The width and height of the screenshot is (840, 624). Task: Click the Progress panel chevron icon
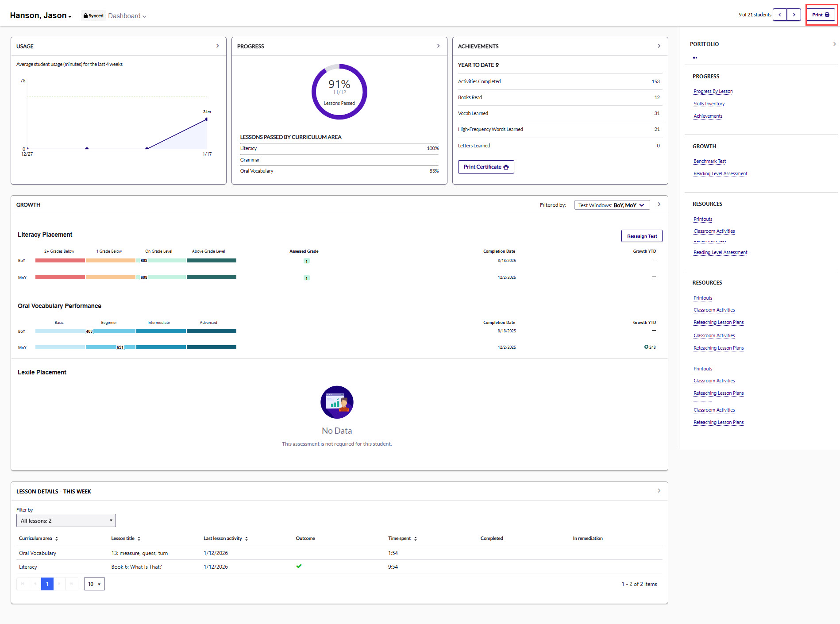pyautogui.click(x=438, y=46)
